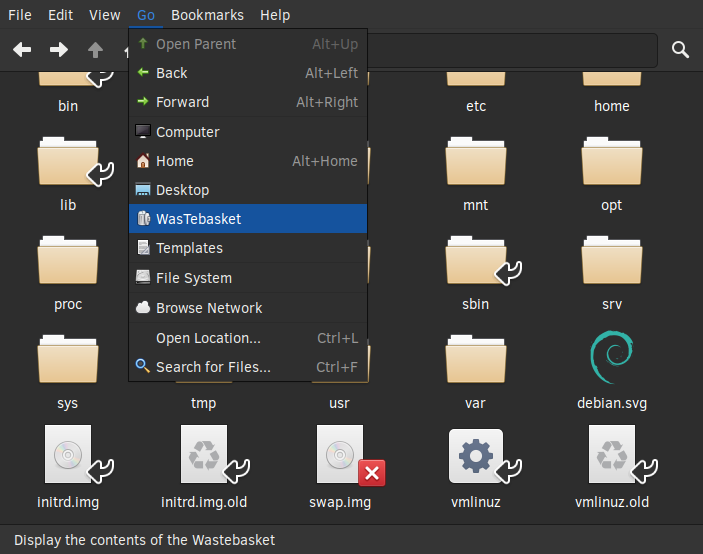Click the forward arrow toolbar button

pyautogui.click(x=59, y=50)
